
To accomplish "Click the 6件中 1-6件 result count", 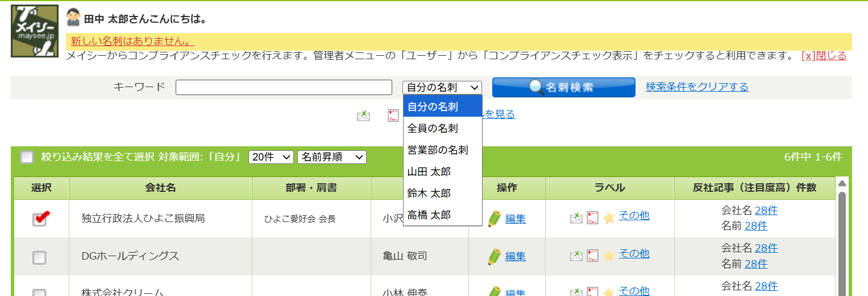I will tap(813, 157).
